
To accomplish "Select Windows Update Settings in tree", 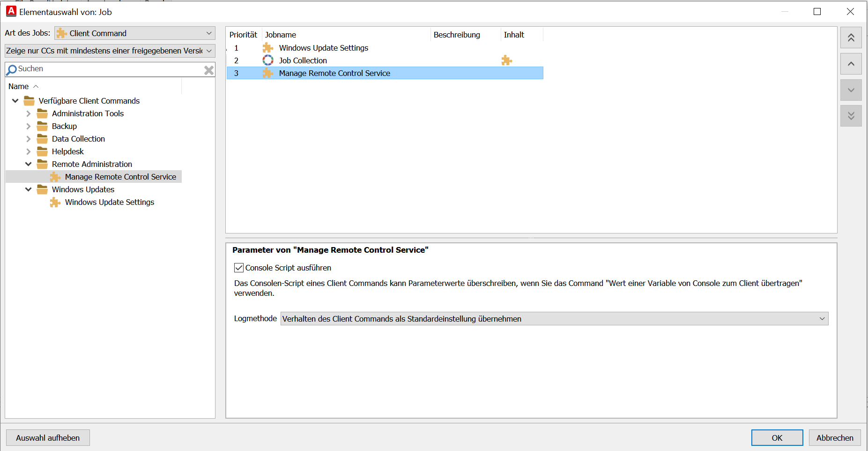I will coord(110,202).
